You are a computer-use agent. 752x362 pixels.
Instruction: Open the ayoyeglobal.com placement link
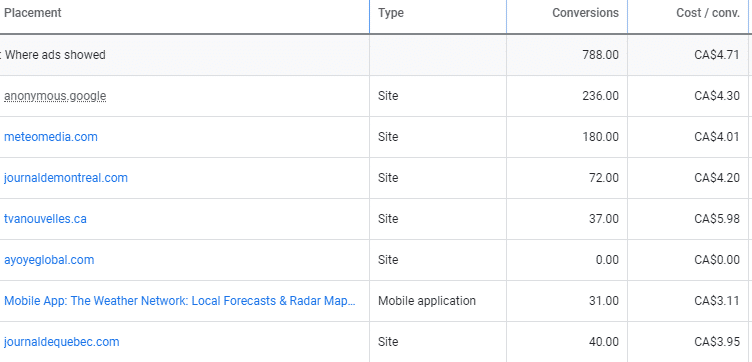(x=49, y=260)
